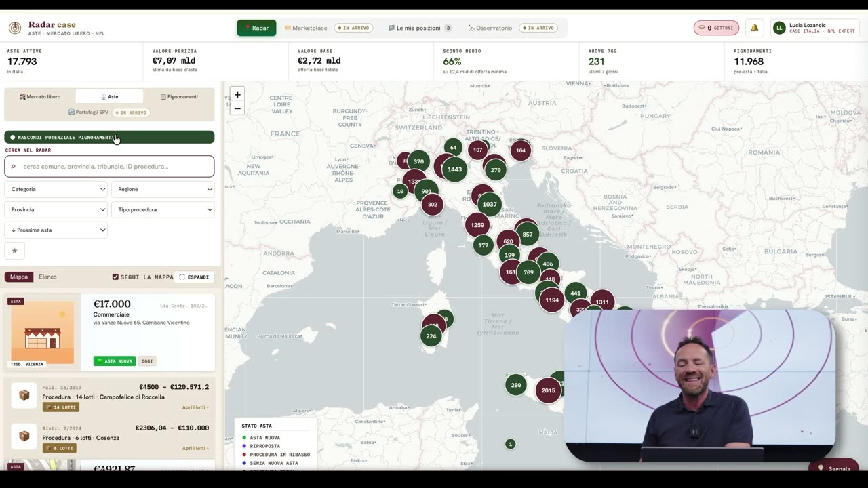The image size is (868, 488).
Task: Open map cluster 857
Action: [528, 235]
